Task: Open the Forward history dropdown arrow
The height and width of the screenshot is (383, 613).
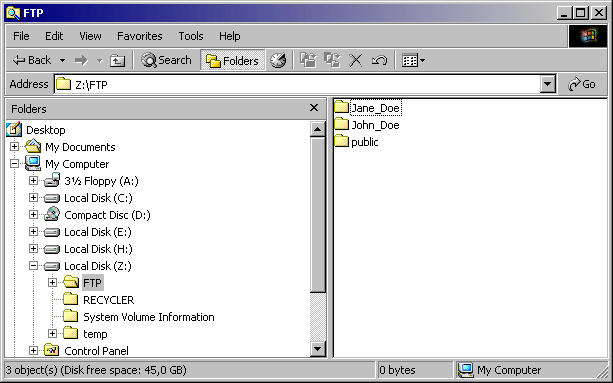Action: 99,61
